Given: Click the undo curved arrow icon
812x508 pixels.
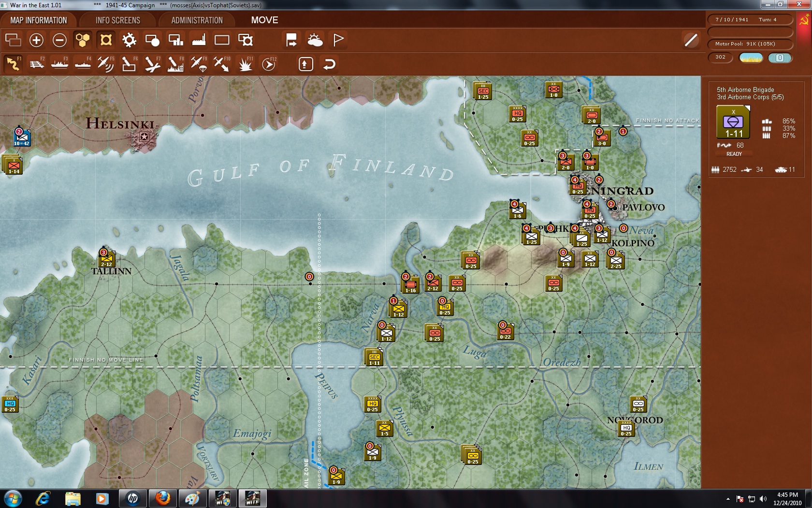Looking at the screenshot, I should [x=329, y=64].
